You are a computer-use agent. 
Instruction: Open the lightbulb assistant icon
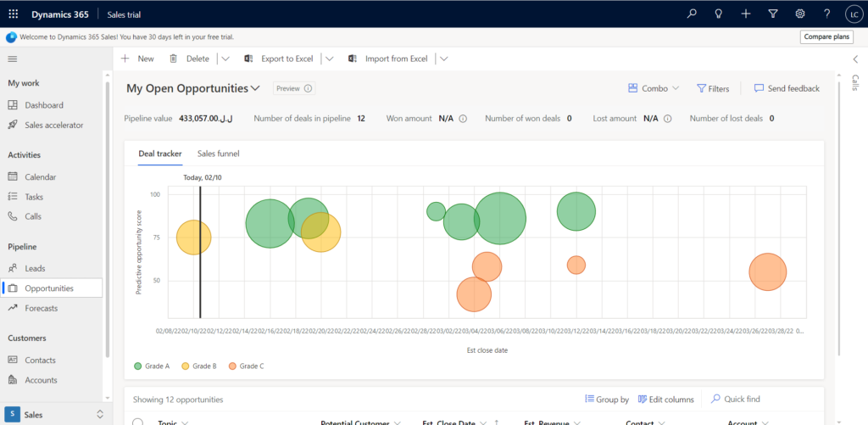click(x=719, y=14)
